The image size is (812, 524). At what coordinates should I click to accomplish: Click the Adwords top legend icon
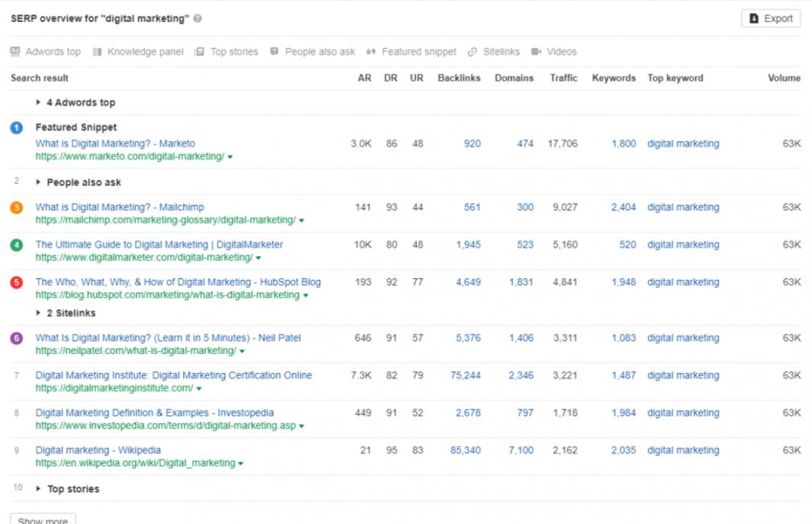click(15, 52)
